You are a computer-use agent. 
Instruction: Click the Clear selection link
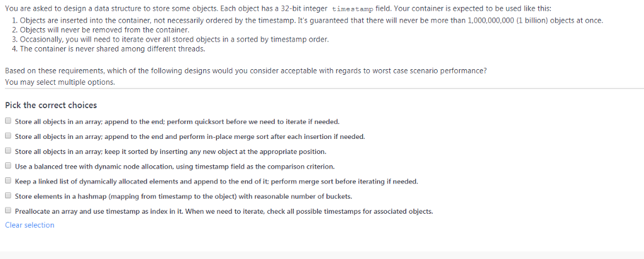(30, 225)
